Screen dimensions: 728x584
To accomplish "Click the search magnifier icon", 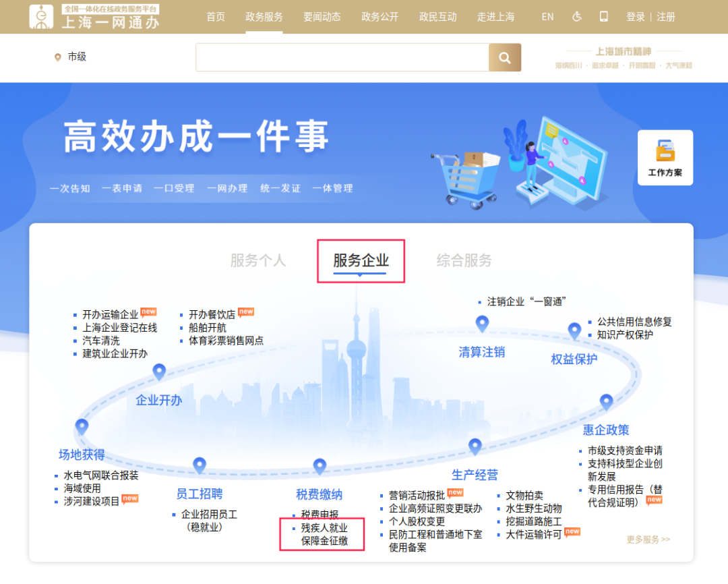I will tap(505, 57).
